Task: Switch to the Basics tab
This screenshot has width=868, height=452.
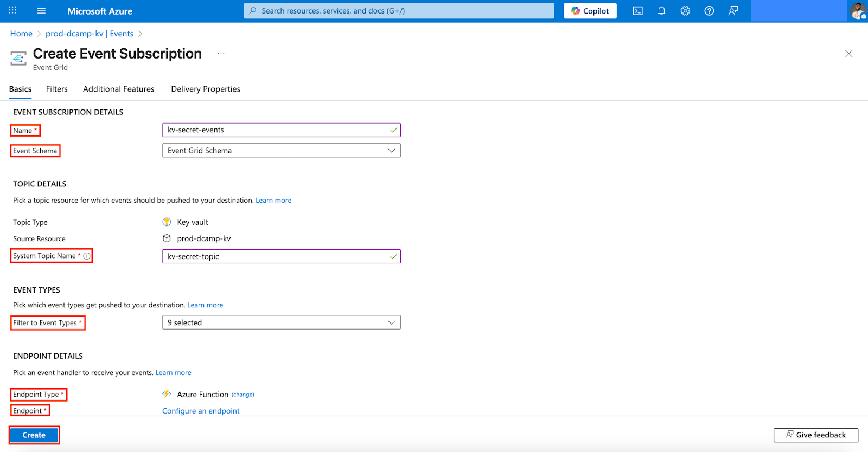Action: [20, 89]
